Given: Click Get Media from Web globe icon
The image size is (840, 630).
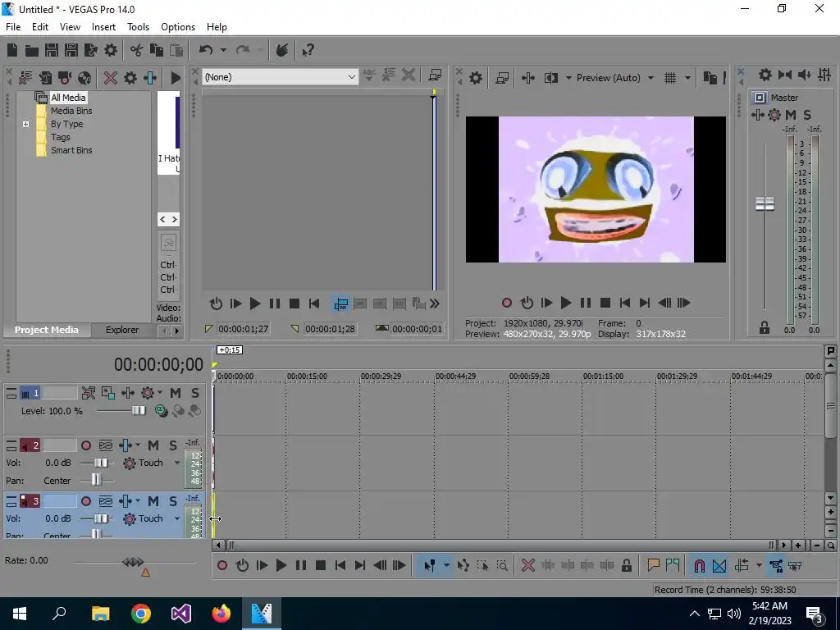Looking at the screenshot, I should (x=84, y=78).
